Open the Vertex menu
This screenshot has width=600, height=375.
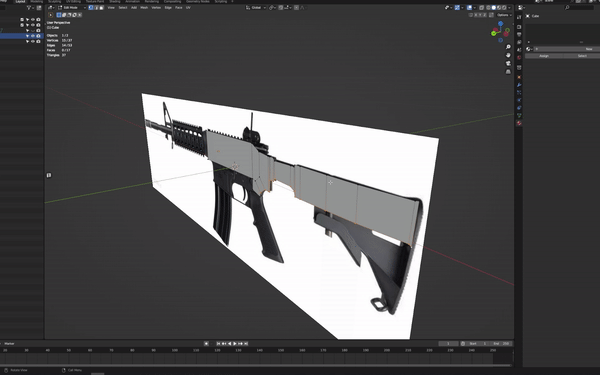[156, 8]
